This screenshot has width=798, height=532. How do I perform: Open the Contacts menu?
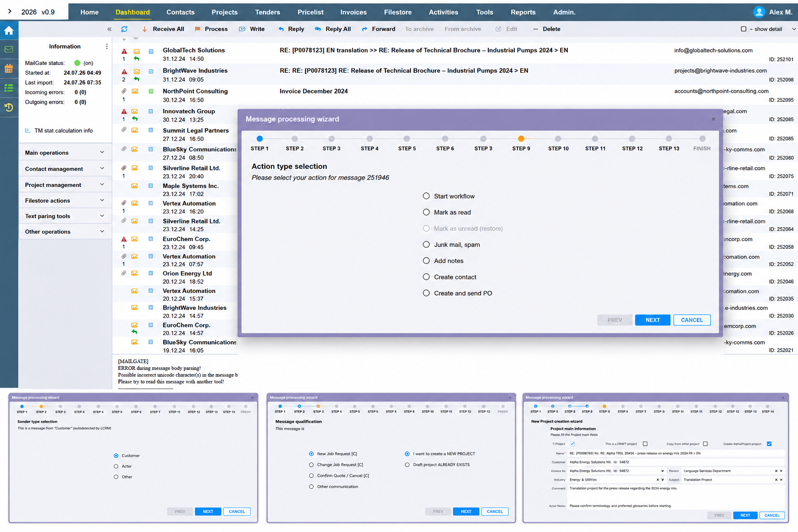click(x=180, y=12)
